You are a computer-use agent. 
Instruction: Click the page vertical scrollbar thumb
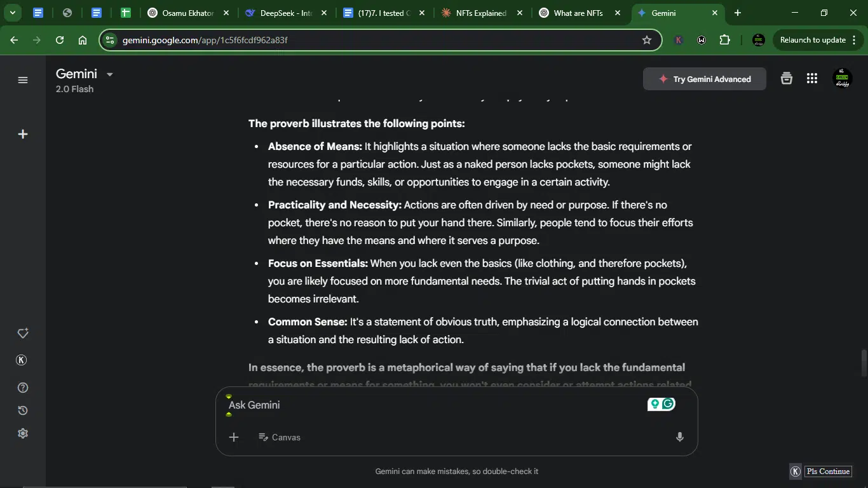[x=864, y=363]
